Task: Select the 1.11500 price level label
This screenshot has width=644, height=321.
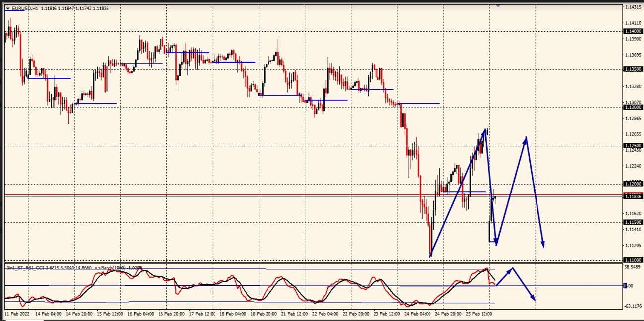Action: click(x=633, y=222)
